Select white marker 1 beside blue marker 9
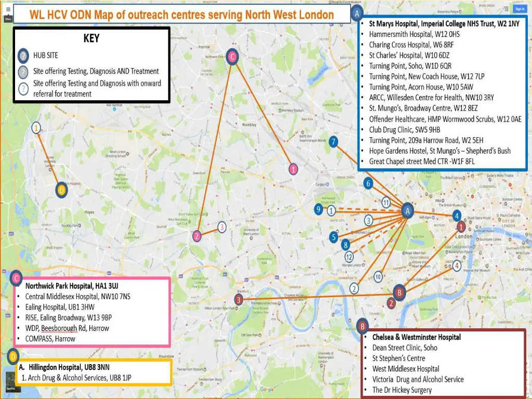 click(331, 211)
